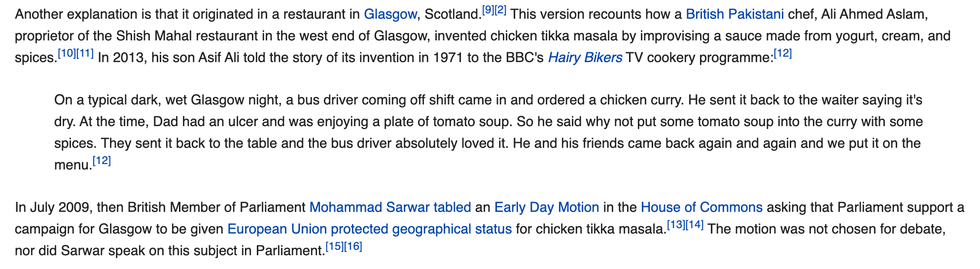Follow the British Pakistani link
The height and width of the screenshot is (269, 980).
pyautogui.click(x=735, y=14)
